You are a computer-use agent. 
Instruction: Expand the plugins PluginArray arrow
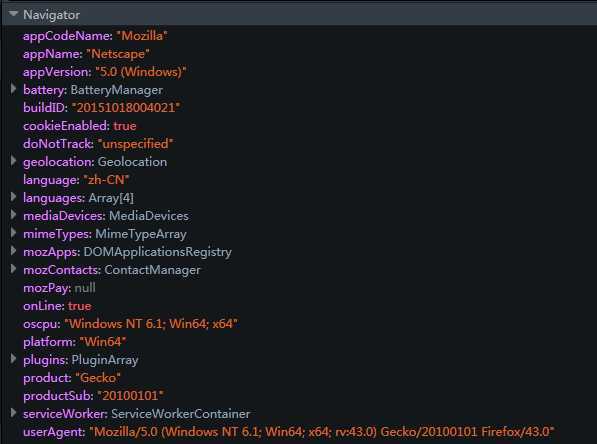tap(13, 359)
